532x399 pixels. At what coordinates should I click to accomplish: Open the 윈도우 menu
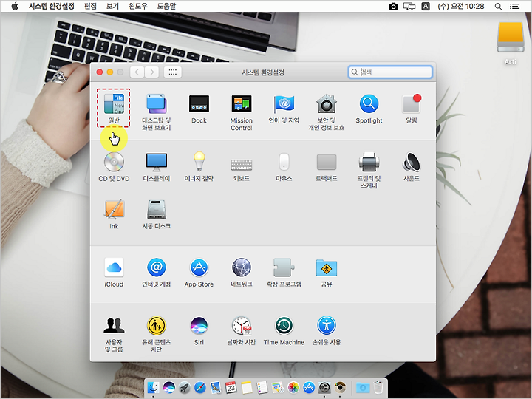138,6
